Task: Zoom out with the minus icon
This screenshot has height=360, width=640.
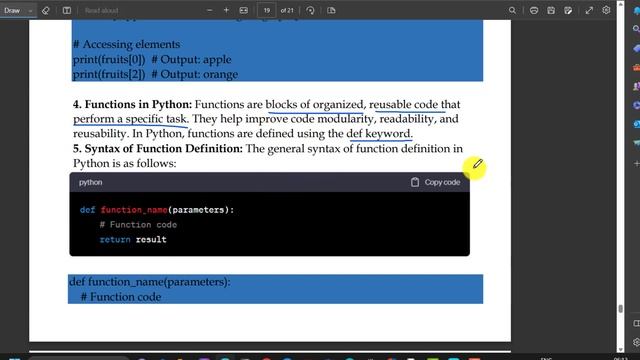Action: point(209,11)
